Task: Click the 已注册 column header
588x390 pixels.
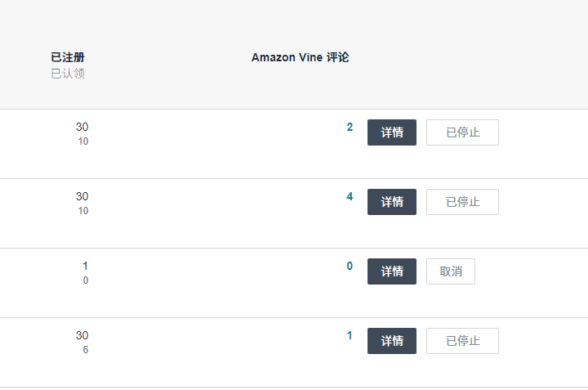Action: coord(68,57)
